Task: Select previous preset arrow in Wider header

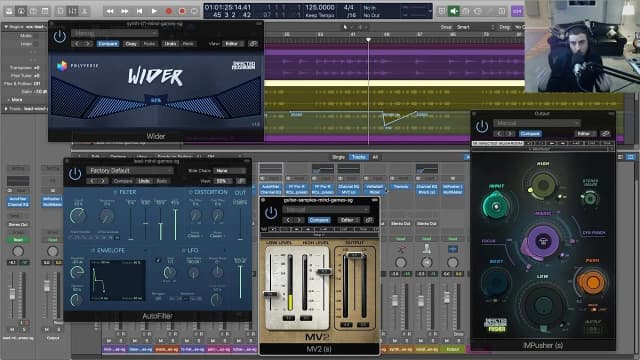Action: (77, 44)
